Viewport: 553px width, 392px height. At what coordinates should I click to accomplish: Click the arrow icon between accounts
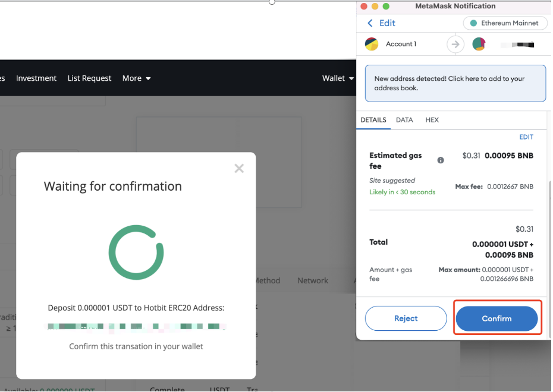coord(455,44)
